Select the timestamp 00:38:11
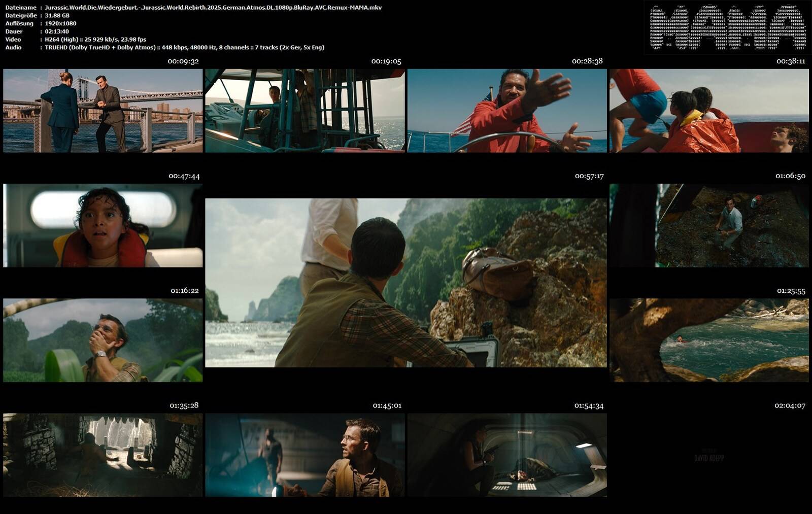 (791, 61)
